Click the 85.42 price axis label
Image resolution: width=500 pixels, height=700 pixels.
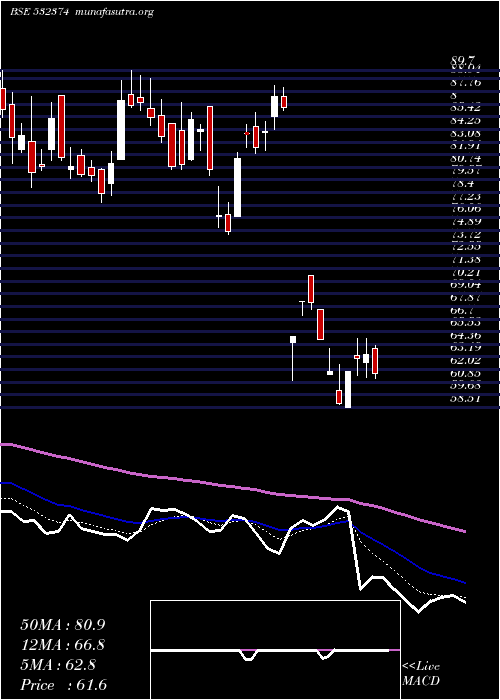pos(465,108)
